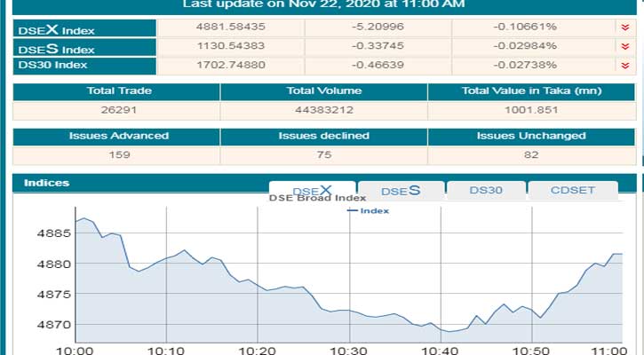Open the DSES Index label link
This screenshot has height=355, width=644.
(57, 49)
